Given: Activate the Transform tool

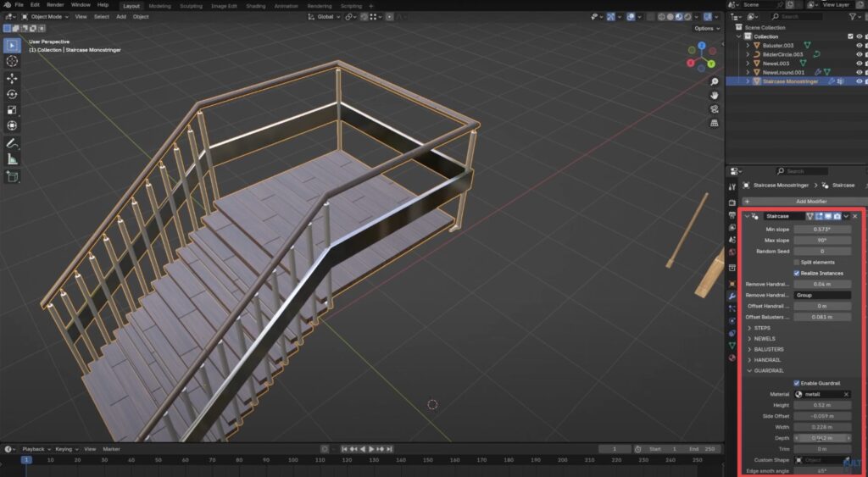Looking at the screenshot, I should [12, 125].
